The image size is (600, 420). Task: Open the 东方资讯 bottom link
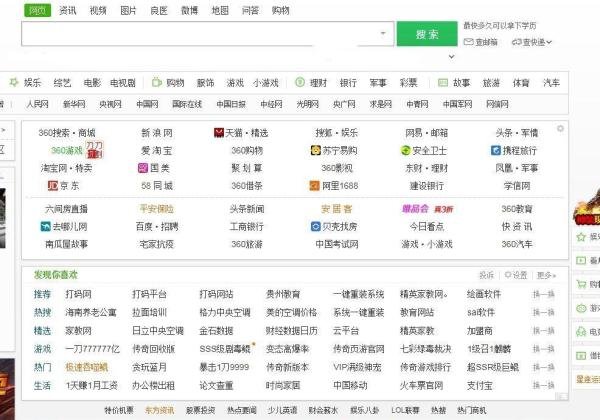(x=160, y=410)
